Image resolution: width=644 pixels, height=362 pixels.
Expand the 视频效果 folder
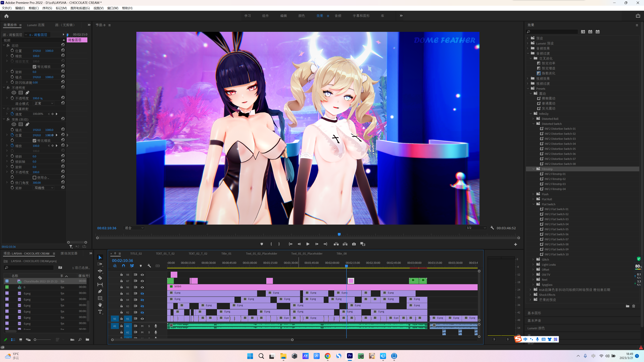tap(527, 78)
